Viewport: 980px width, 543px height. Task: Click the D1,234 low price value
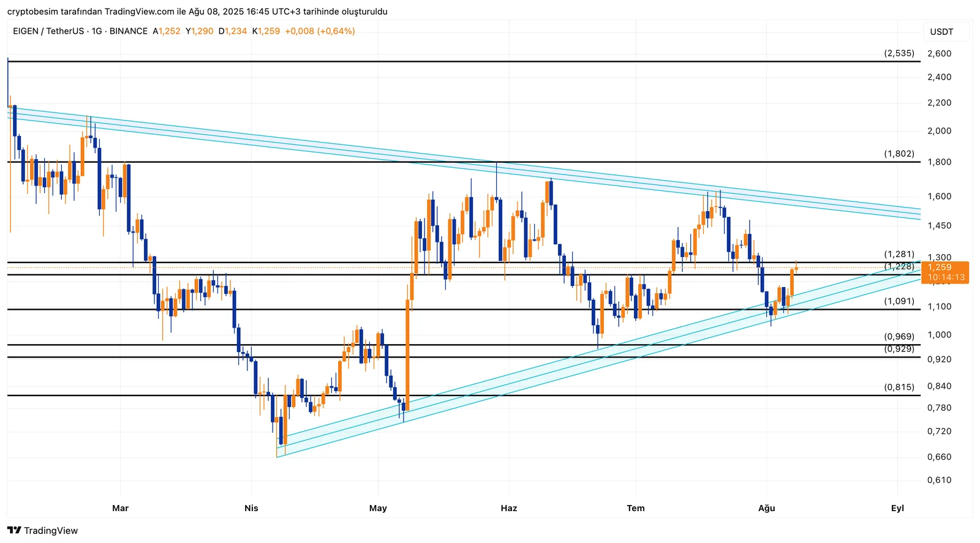point(233,31)
